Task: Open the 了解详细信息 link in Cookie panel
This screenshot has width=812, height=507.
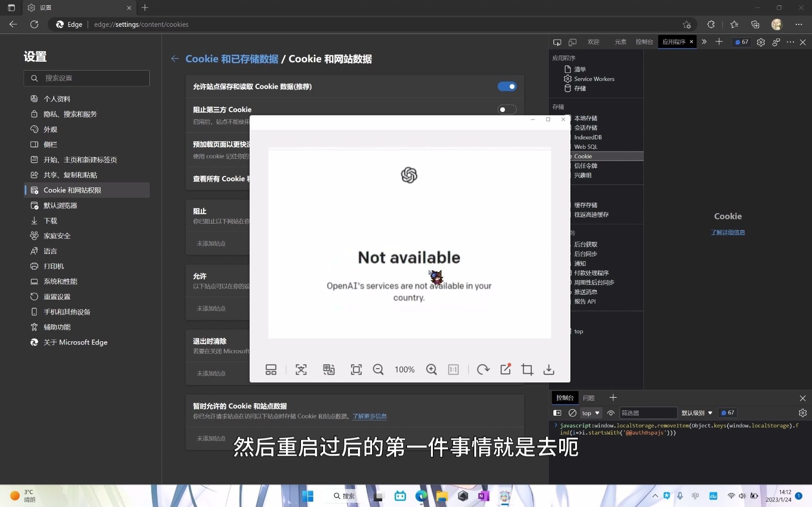Action: click(728, 232)
